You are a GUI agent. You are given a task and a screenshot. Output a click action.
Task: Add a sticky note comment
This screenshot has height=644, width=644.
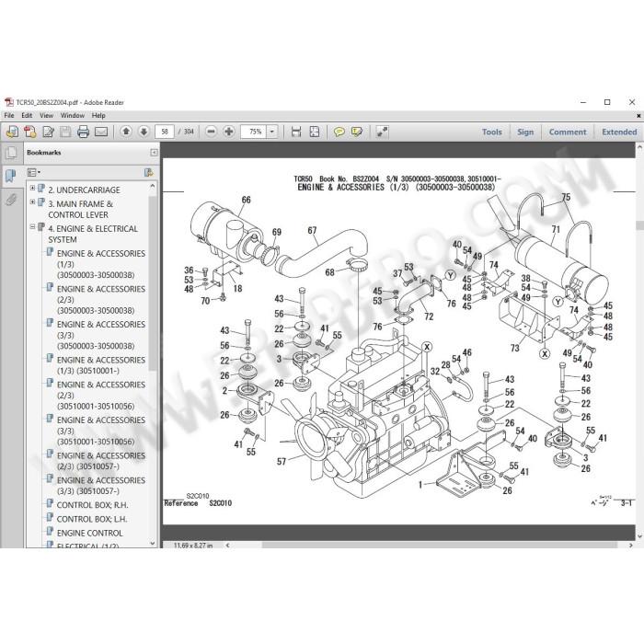tap(339, 132)
